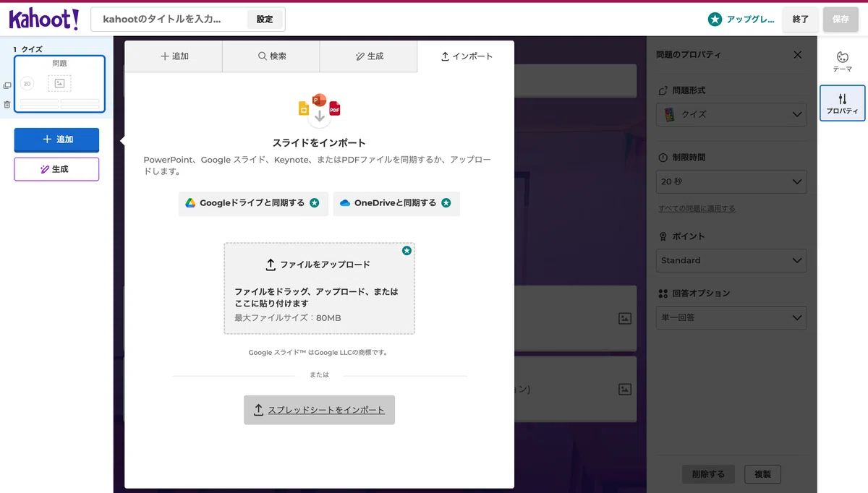Switch to the 検索 search tab
Viewport: 868px width, 493px height.
tap(271, 56)
